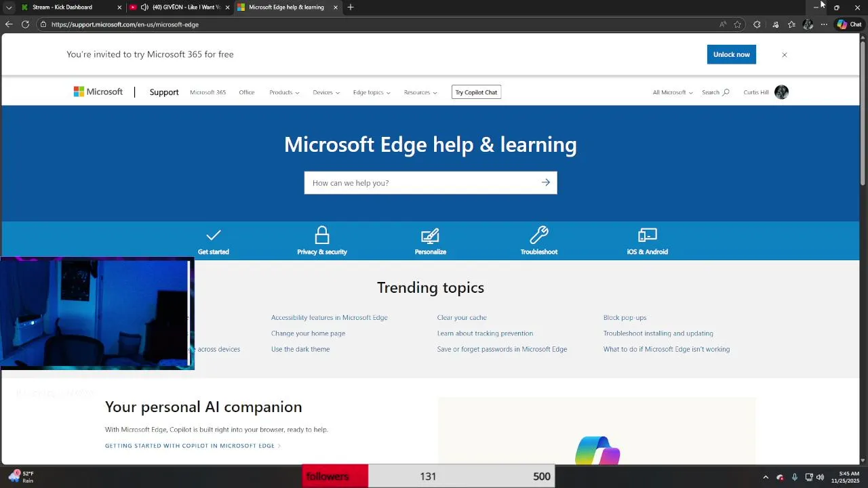Click the volume speaker tray icon
The width and height of the screenshot is (868, 488).
(820, 477)
